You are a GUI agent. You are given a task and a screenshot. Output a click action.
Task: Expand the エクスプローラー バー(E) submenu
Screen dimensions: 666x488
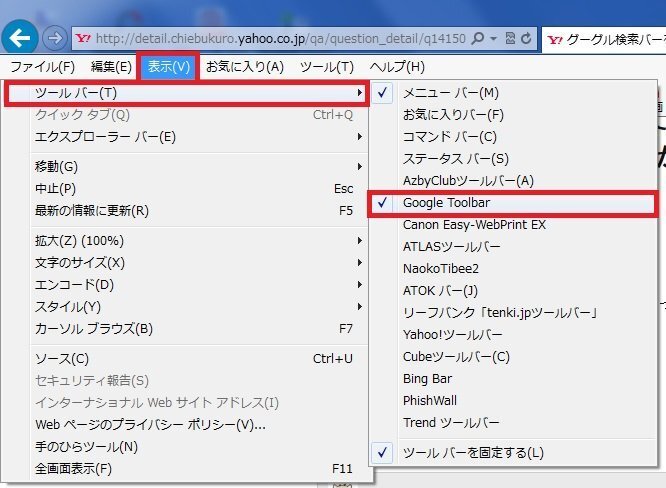187,137
